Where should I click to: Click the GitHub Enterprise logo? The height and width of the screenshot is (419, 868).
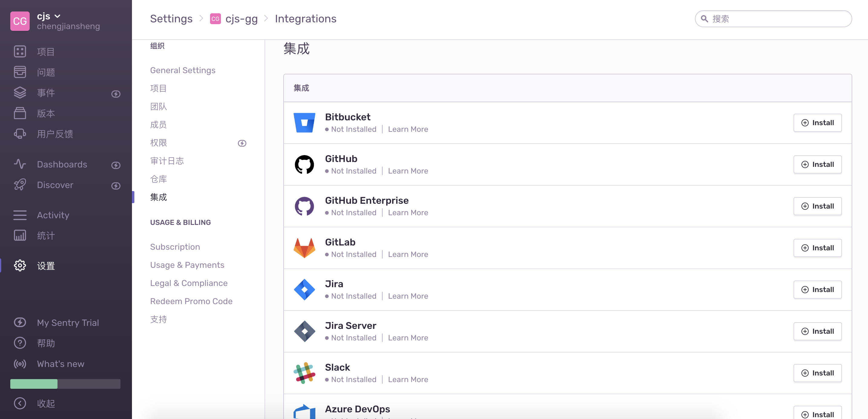(x=304, y=206)
